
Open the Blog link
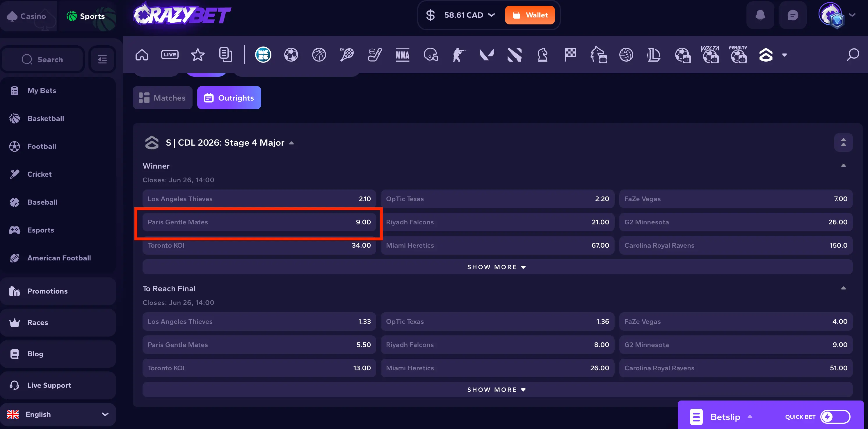tap(58, 353)
